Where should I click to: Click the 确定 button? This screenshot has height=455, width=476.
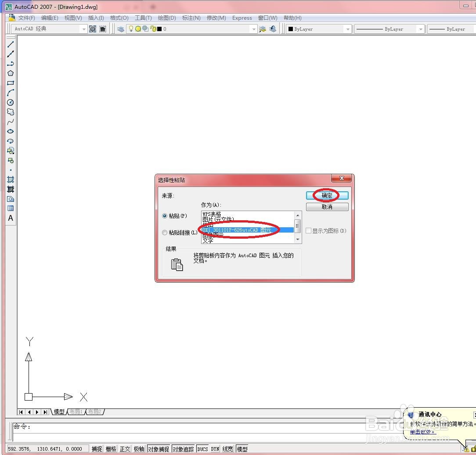pyautogui.click(x=327, y=195)
